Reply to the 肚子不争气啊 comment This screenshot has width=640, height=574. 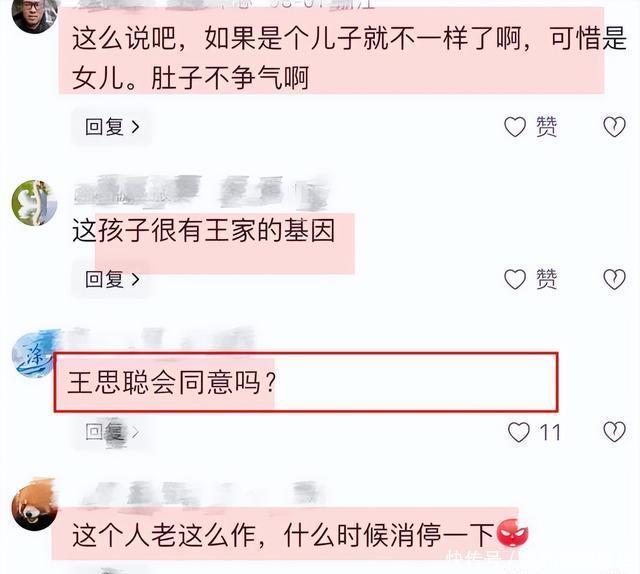pyautogui.click(x=112, y=127)
